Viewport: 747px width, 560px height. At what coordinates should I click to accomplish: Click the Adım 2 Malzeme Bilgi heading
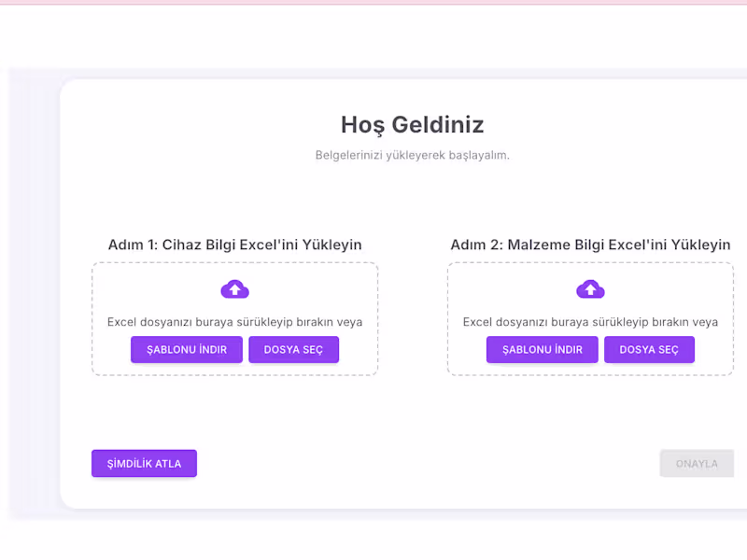[589, 245]
